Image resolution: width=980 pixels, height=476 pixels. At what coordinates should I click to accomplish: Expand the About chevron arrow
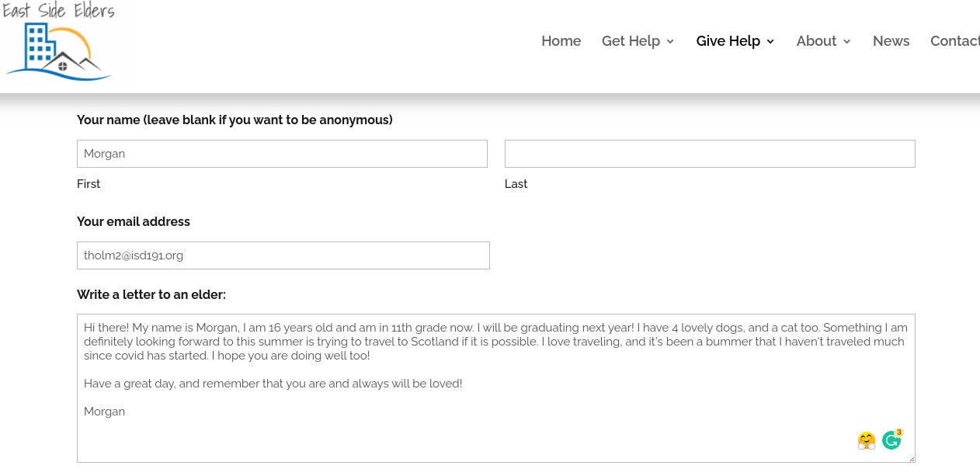coord(846,42)
